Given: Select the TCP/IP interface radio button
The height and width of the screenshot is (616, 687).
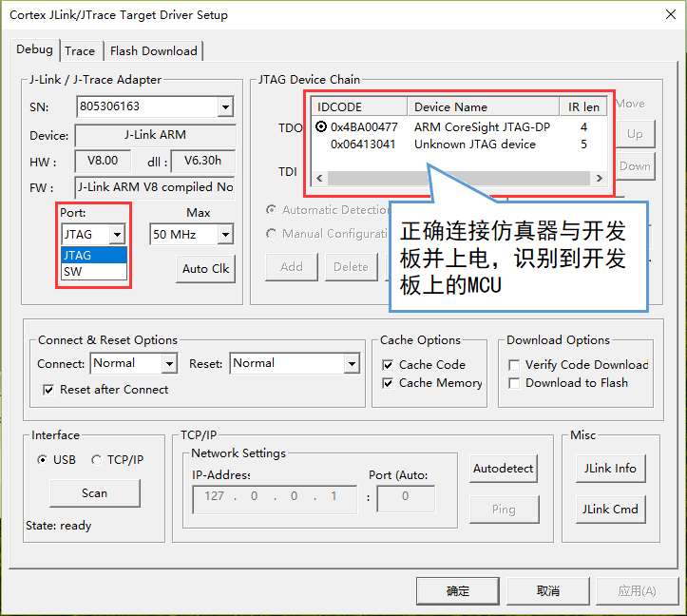Looking at the screenshot, I should (96, 459).
